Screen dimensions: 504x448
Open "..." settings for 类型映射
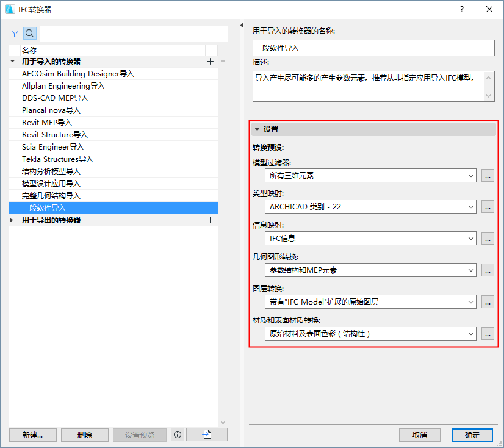(488, 207)
